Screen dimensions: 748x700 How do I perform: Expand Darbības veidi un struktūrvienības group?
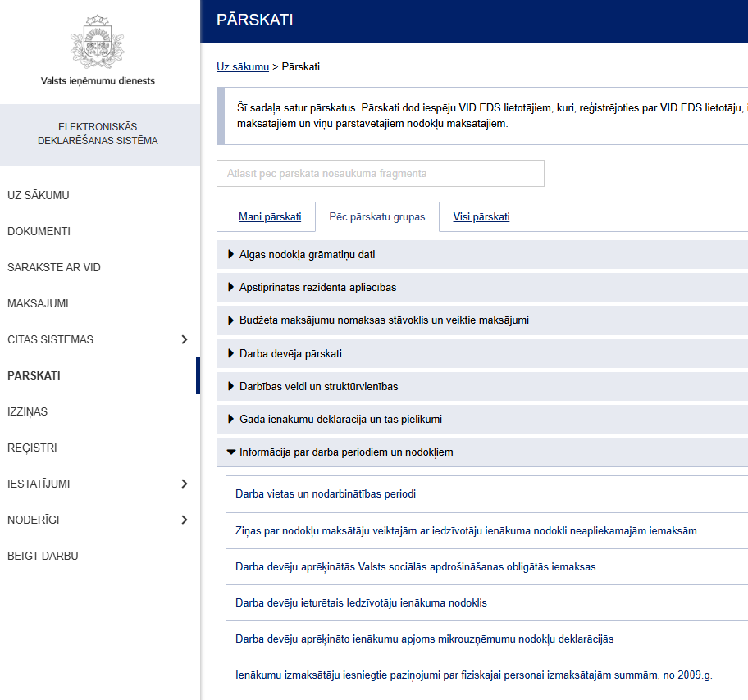[481, 387]
